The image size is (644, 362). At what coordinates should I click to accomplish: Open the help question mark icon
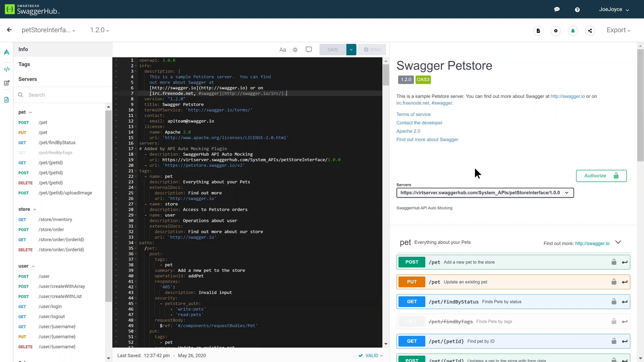coord(577,10)
